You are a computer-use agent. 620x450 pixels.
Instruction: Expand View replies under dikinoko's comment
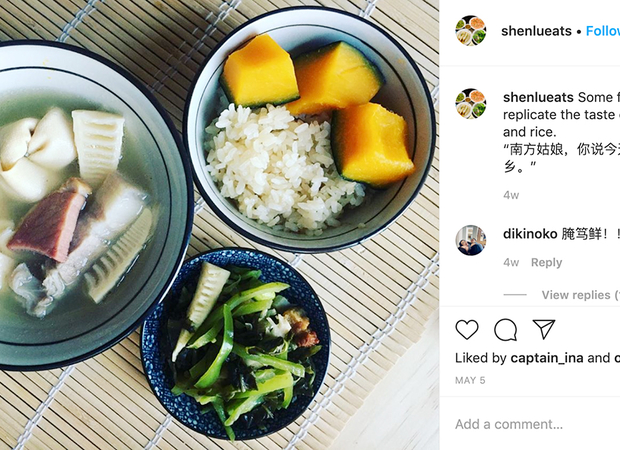[580, 295]
